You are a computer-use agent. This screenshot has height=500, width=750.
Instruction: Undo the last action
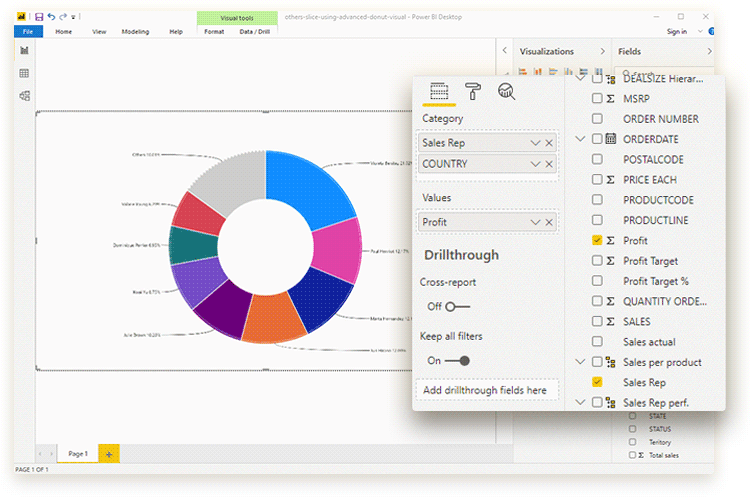51,17
